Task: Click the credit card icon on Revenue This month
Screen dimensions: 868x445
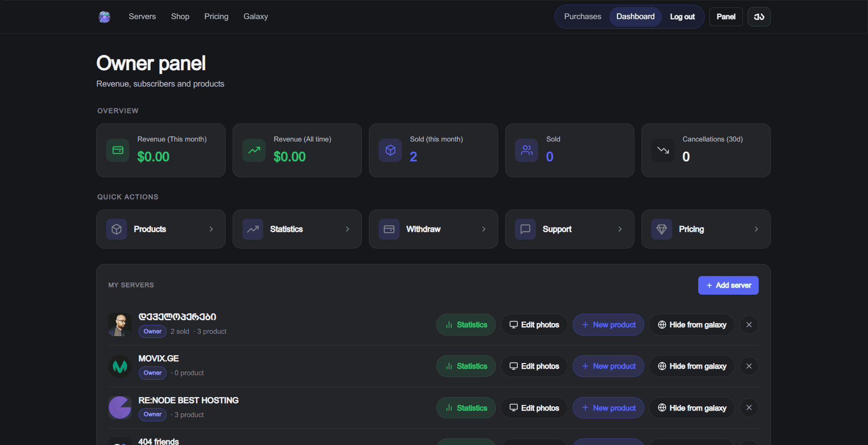Action: coord(118,150)
